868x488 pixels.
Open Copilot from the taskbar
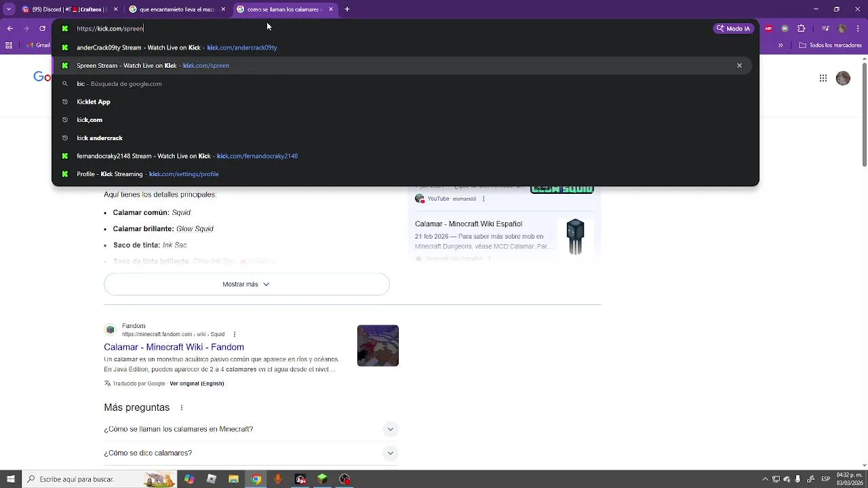coord(189,479)
